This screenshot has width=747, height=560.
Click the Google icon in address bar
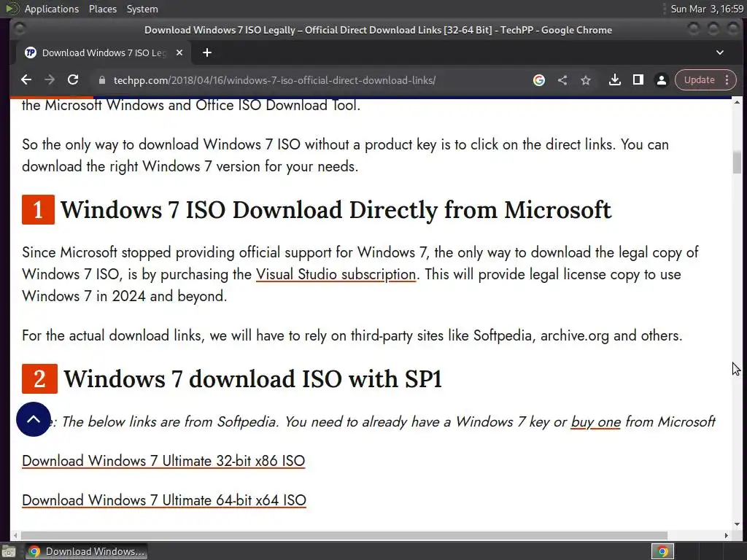click(539, 80)
